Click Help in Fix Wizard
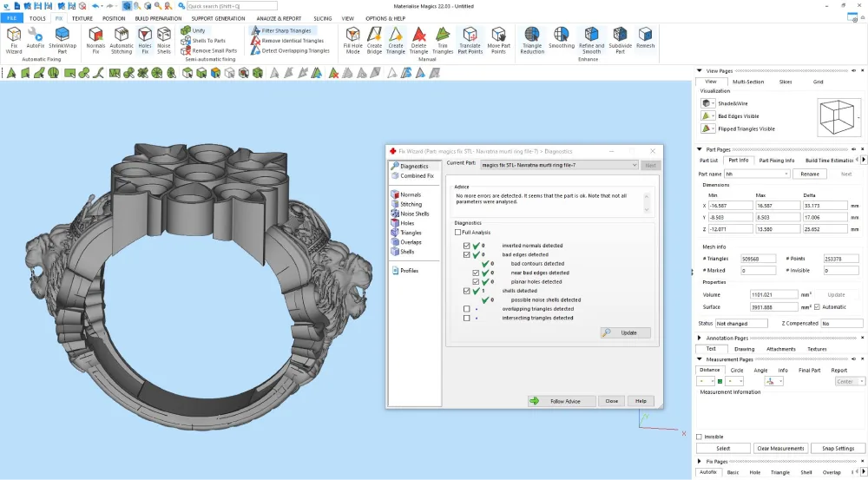 641,401
